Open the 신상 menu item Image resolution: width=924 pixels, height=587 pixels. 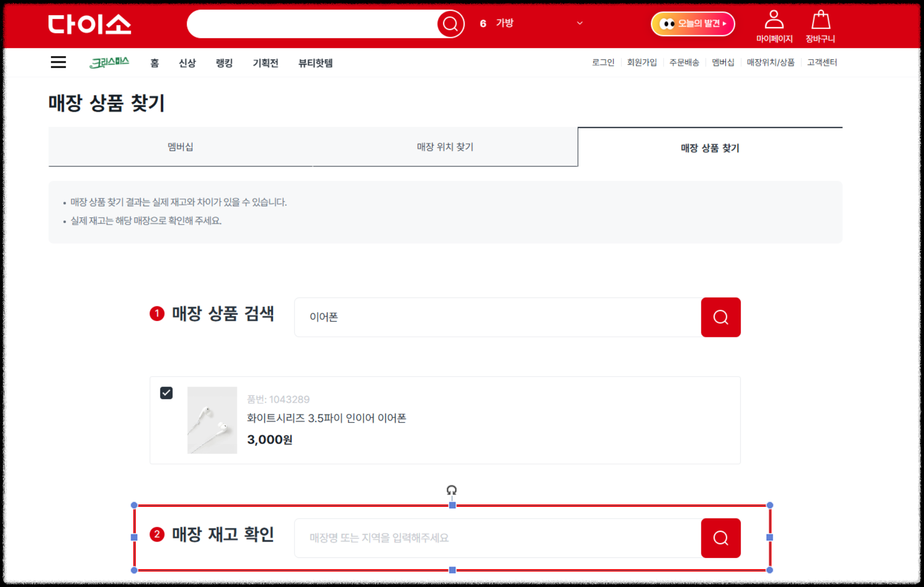(x=187, y=63)
